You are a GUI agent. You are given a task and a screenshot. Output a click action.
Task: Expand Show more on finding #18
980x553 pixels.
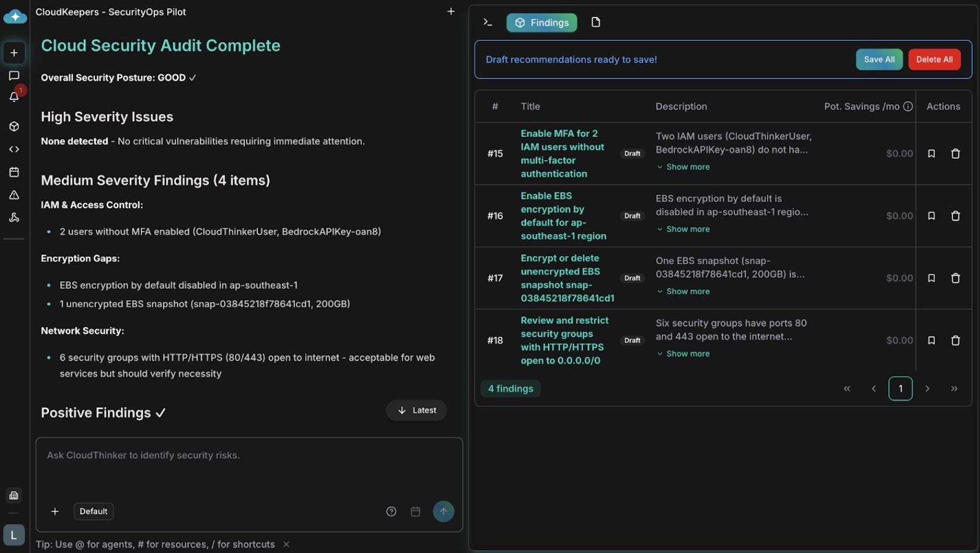coord(682,353)
